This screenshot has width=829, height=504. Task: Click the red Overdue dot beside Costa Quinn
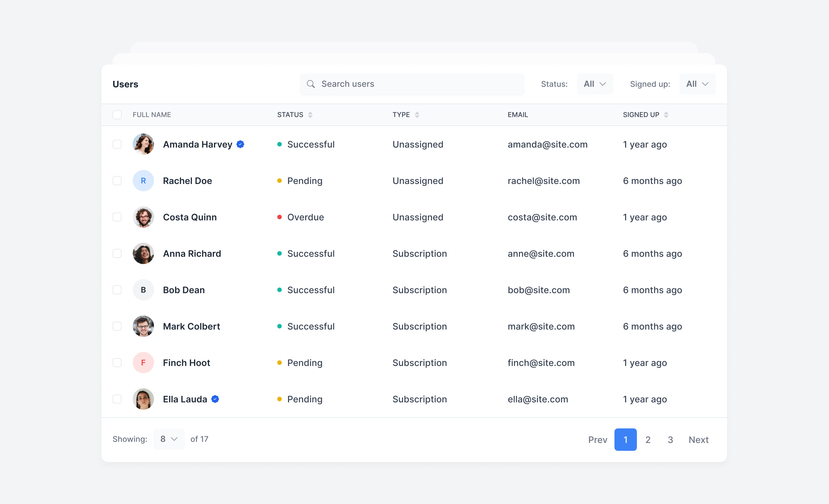(x=280, y=217)
